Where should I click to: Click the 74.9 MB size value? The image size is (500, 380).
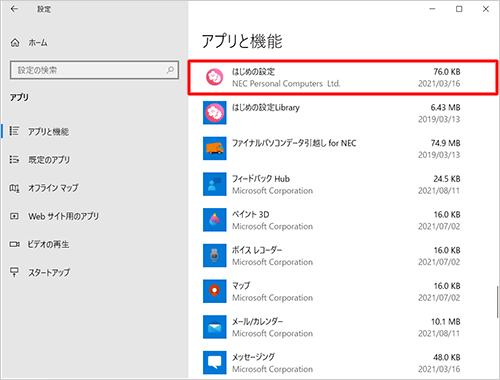click(x=445, y=143)
